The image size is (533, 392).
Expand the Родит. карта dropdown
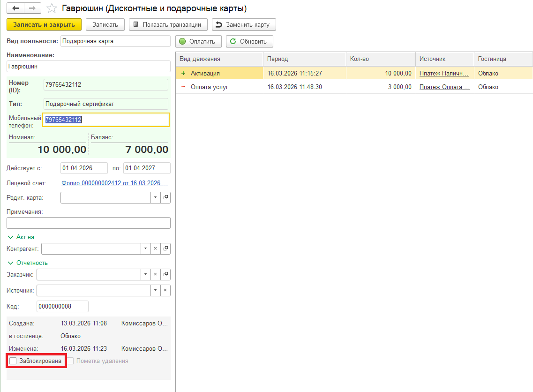pos(155,197)
